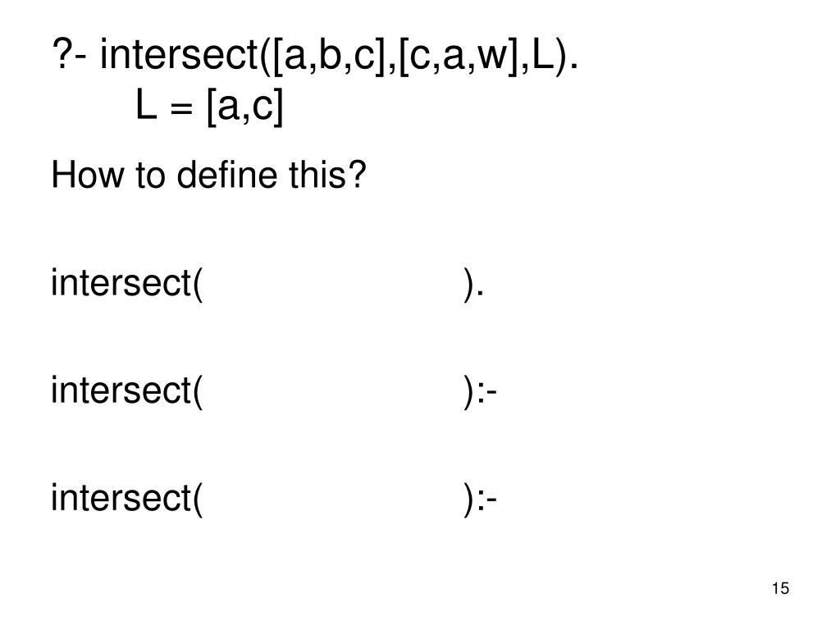Click the ")." ending the first clause
The image size is (840, 630).
click(473, 283)
